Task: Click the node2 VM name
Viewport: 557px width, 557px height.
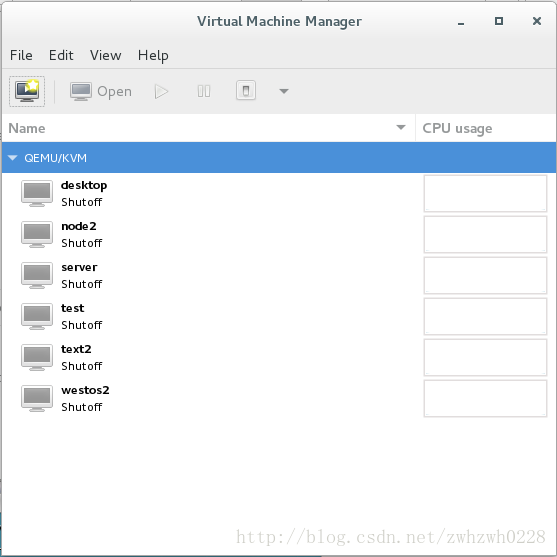Action: [79, 226]
